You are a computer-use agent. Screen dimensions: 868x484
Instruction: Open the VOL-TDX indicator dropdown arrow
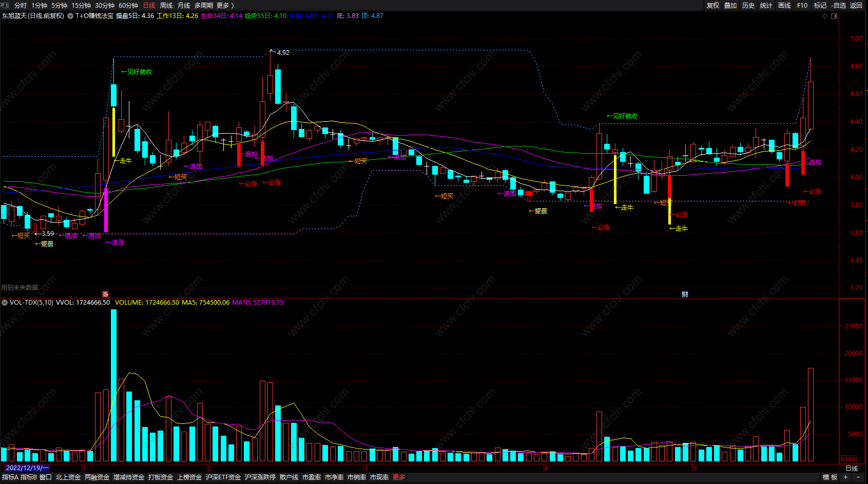(x=5, y=303)
